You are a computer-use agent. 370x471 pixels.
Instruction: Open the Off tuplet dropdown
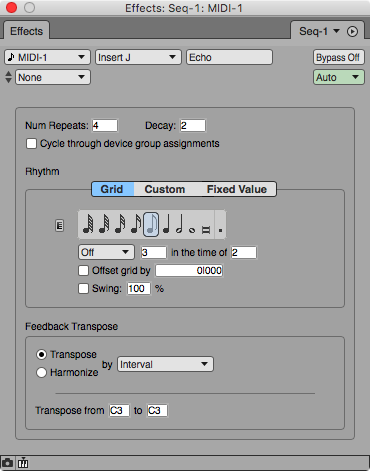point(106,252)
